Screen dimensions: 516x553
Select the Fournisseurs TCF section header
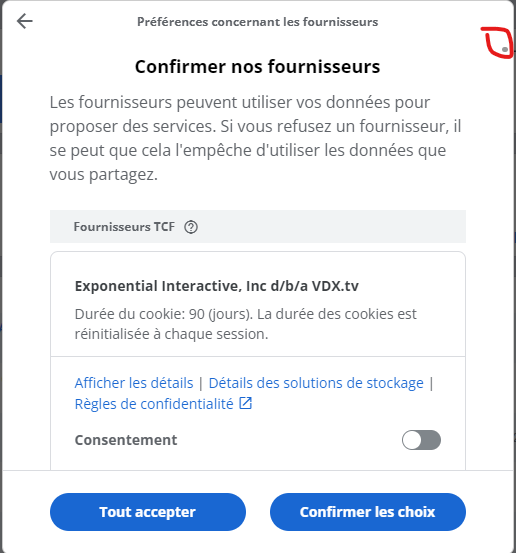coord(258,226)
